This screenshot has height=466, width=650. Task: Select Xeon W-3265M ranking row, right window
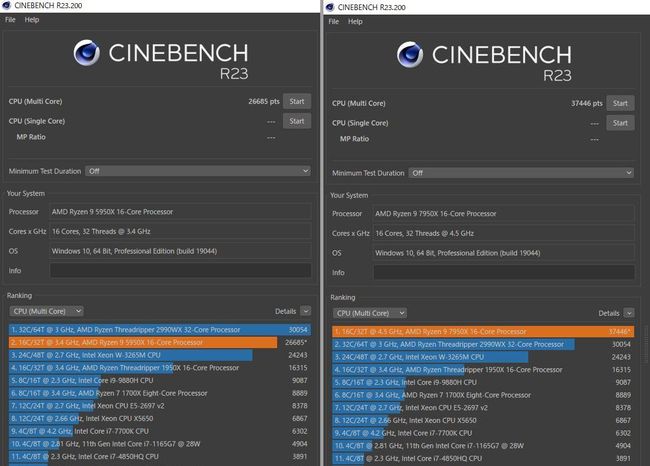click(x=483, y=357)
